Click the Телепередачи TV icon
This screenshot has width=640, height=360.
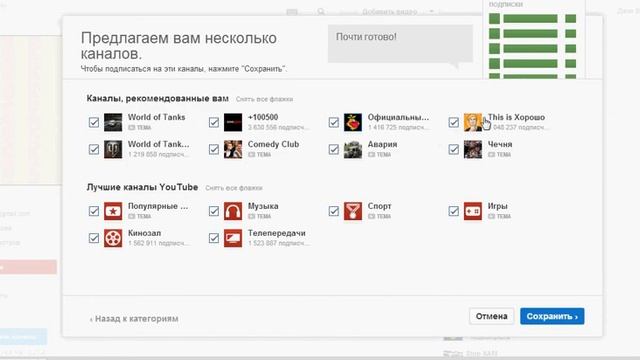coord(233,238)
